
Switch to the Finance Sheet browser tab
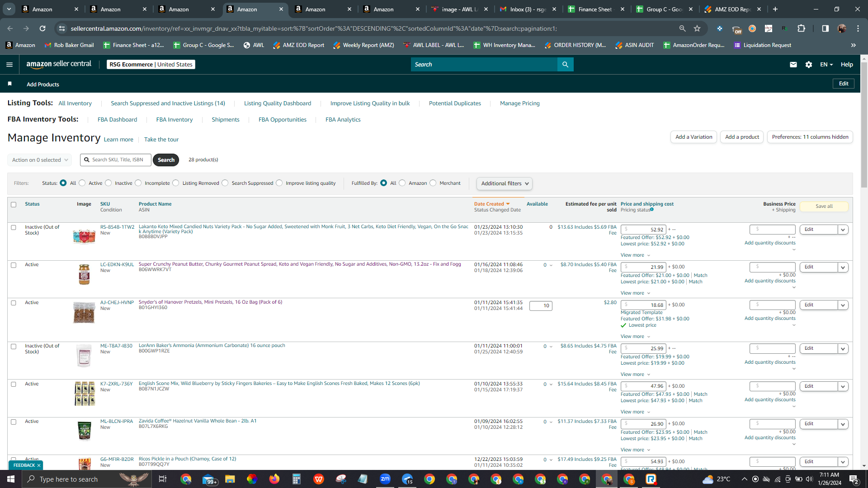tap(597, 9)
